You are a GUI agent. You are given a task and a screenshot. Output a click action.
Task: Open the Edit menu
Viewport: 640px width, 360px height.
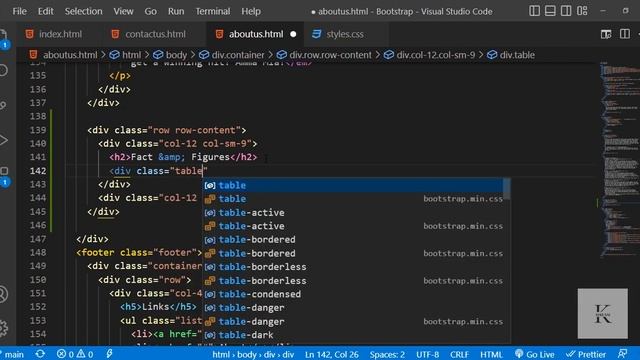point(45,11)
